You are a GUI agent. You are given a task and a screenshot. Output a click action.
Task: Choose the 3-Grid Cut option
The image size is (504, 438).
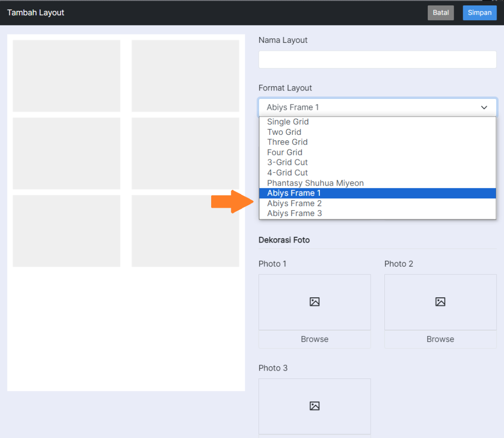point(378,162)
